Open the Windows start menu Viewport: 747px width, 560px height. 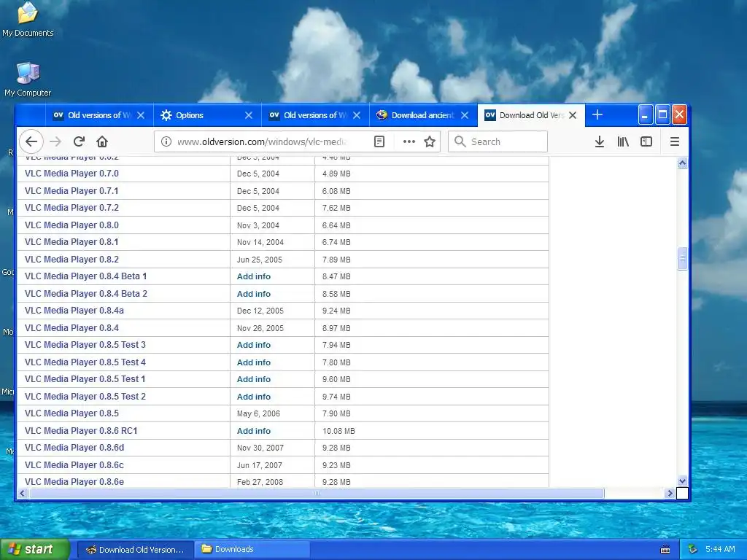coord(34,550)
